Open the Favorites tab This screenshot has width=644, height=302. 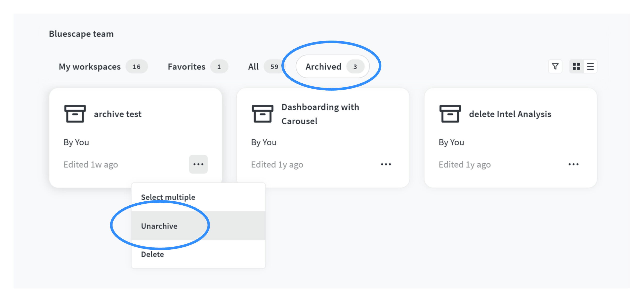click(x=187, y=67)
